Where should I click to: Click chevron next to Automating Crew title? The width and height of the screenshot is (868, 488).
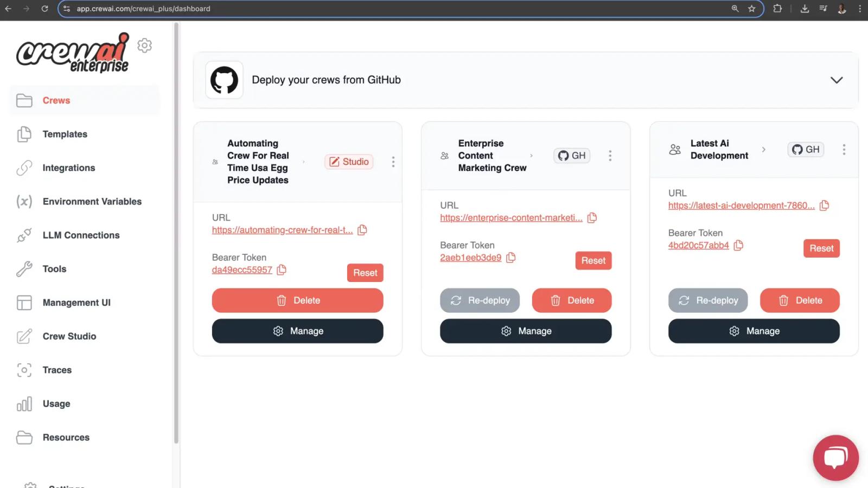(303, 162)
